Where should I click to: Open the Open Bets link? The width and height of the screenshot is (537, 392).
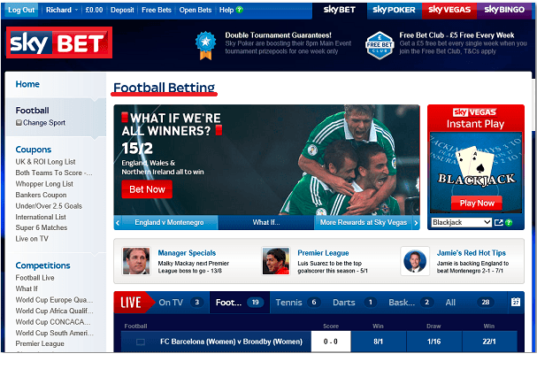[196, 10]
